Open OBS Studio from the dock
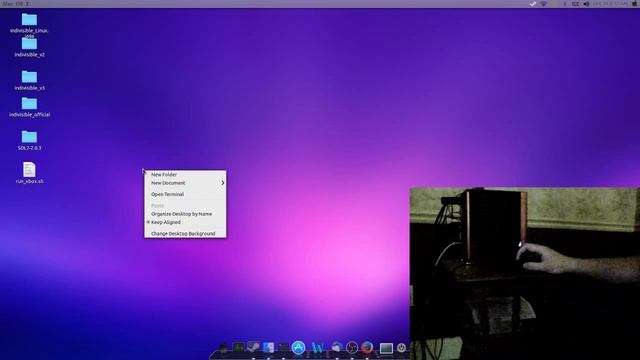 click(x=351, y=347)
